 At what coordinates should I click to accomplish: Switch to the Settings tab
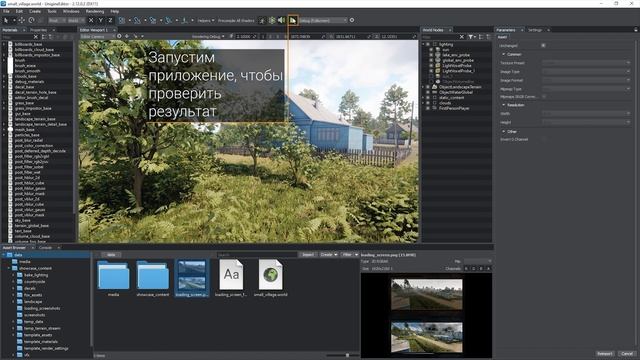coord(535,30)
